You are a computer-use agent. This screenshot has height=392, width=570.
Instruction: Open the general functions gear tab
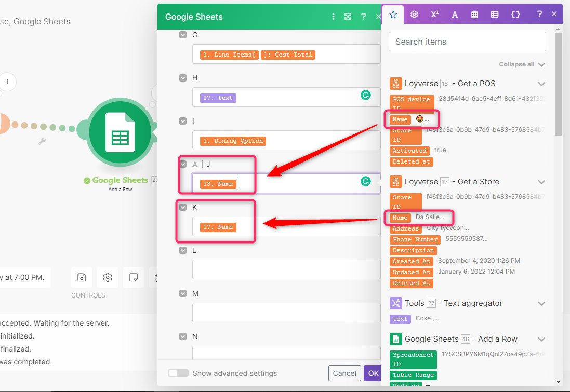(414, 15)
